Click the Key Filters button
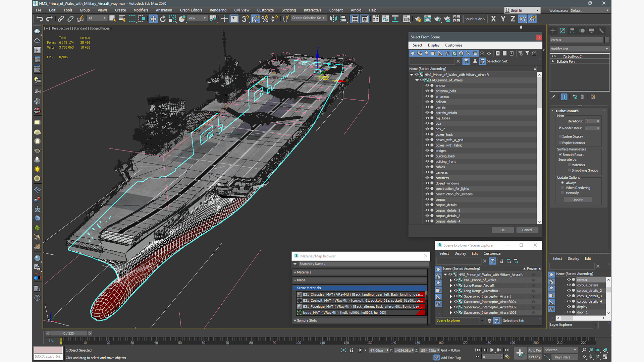The width and height of the screenshot is (644, 362). click(564, 357)
